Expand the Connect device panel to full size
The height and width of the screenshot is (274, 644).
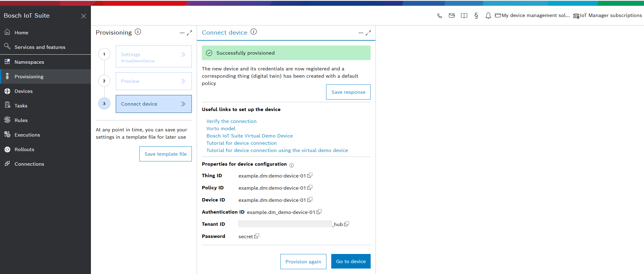(x=368, y=33)
